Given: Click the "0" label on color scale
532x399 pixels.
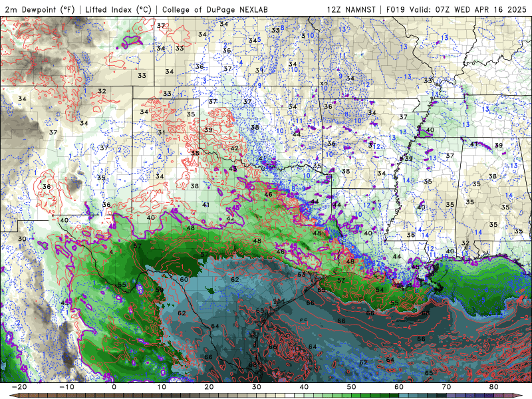Looking at the screenshot, I should 114,387.
